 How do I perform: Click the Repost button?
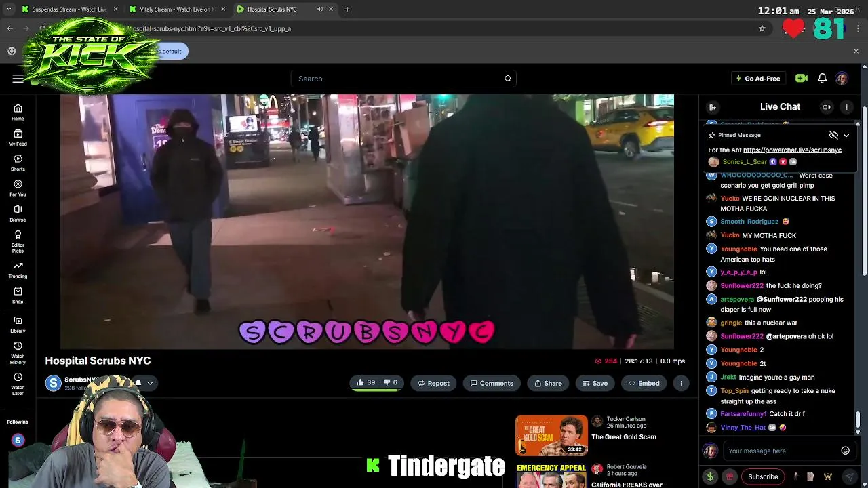point(433,383)
